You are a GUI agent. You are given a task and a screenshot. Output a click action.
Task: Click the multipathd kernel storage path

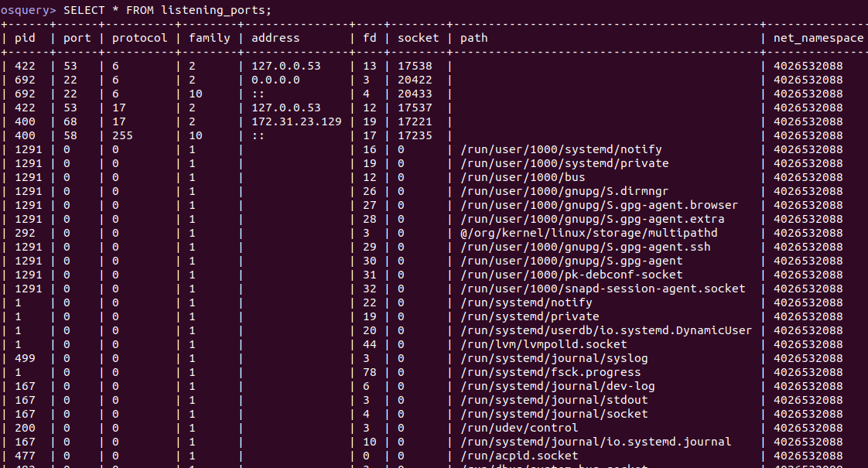point(589,233)
